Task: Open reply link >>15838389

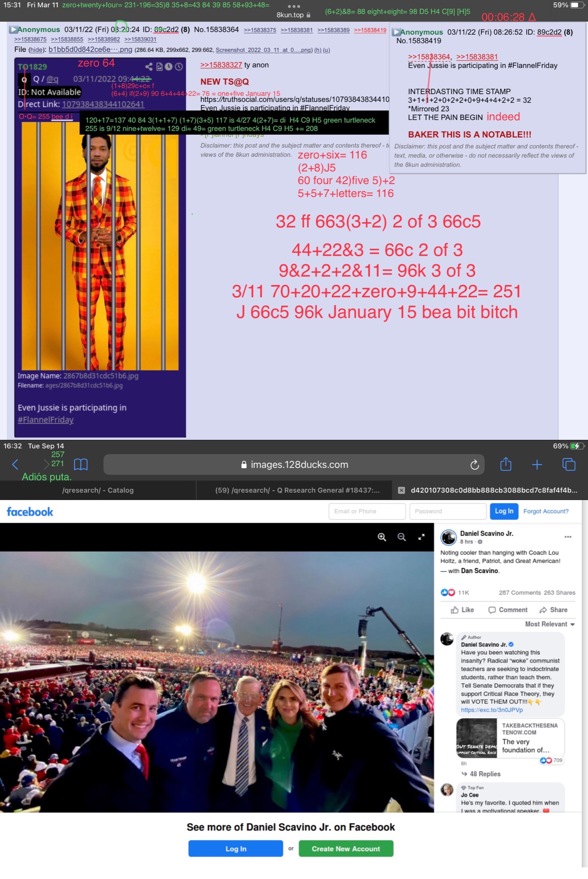Action: pos(333,30)
